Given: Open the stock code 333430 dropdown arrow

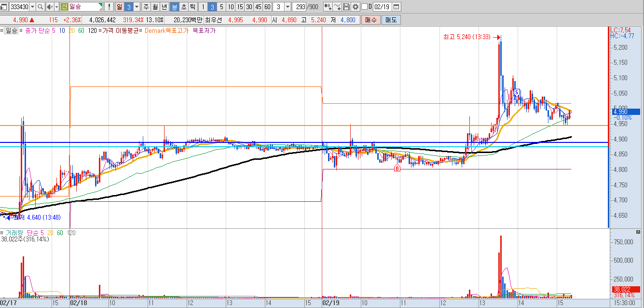Looking at the screenshot, I should tap(33, 7).
